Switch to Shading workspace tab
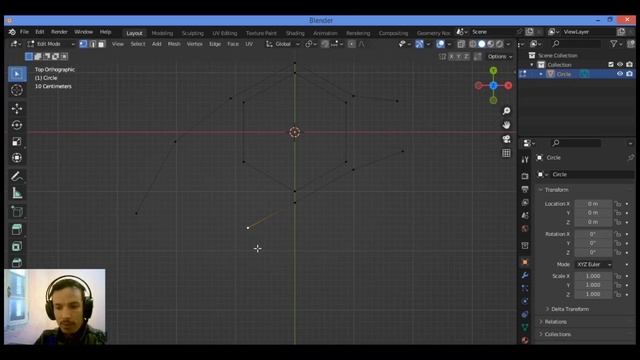 [x=295, y=33]
